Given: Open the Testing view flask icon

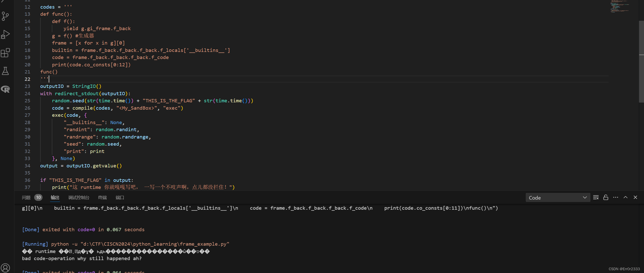Looking at the screenshot, I should [6, 71].
